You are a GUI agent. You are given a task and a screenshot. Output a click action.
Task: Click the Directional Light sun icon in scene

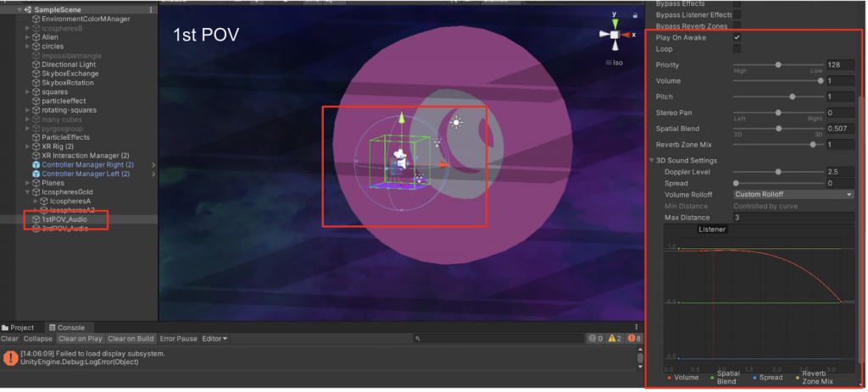(x=457, y=123)
